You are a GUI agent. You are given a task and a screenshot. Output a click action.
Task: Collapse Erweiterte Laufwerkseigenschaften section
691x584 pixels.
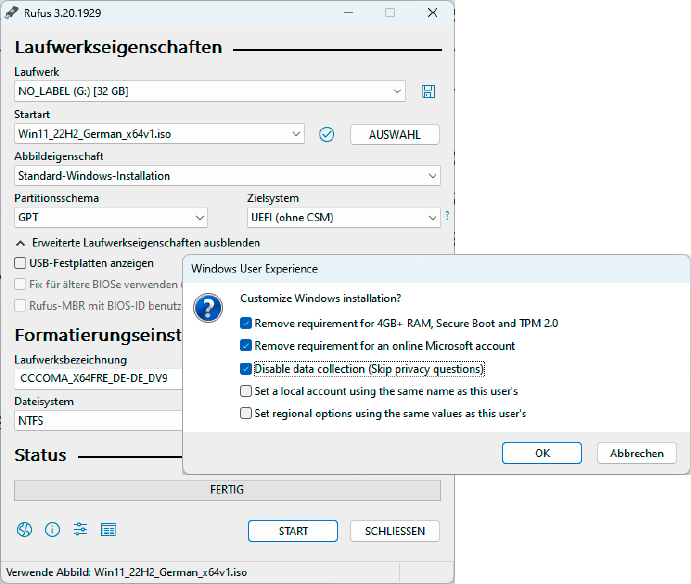137,243
